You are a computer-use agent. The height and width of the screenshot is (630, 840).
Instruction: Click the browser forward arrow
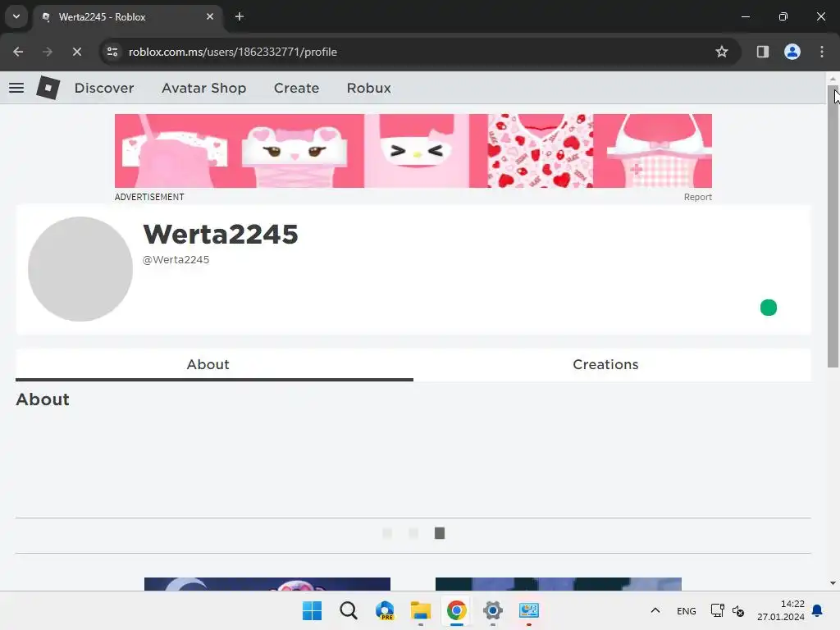[48, 52]
